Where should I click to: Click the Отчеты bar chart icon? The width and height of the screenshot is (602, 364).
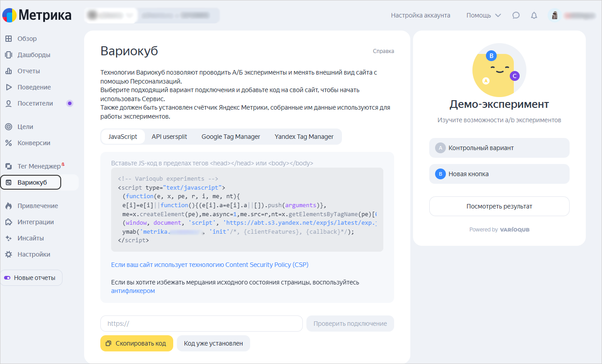pyautogui.click(x=9, y=71)
